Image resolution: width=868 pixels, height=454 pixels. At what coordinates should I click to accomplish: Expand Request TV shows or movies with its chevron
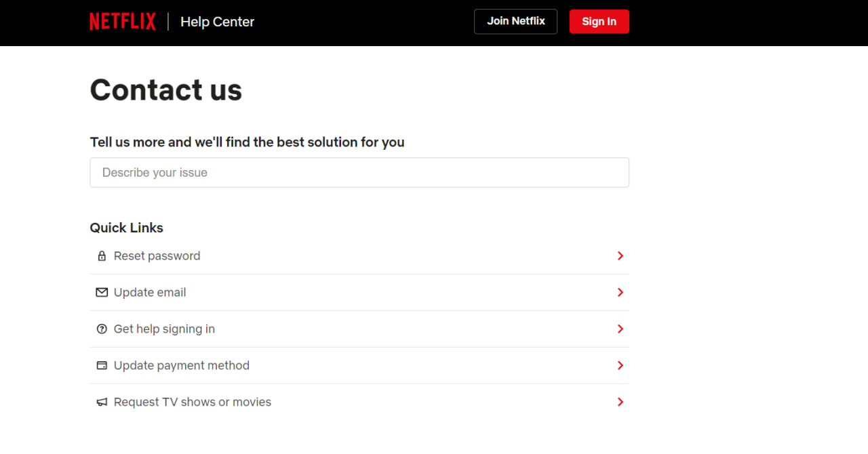point(619,402)
